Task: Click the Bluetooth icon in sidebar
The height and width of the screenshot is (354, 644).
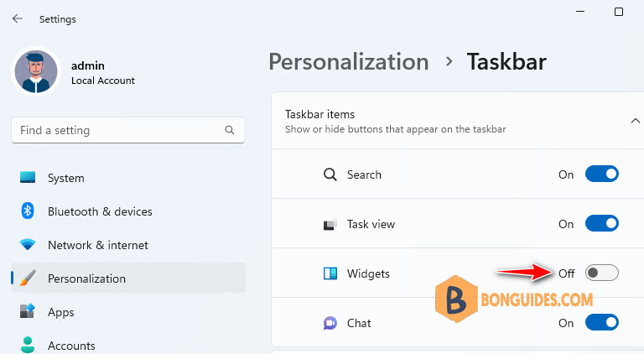Action: coord(28,211)
